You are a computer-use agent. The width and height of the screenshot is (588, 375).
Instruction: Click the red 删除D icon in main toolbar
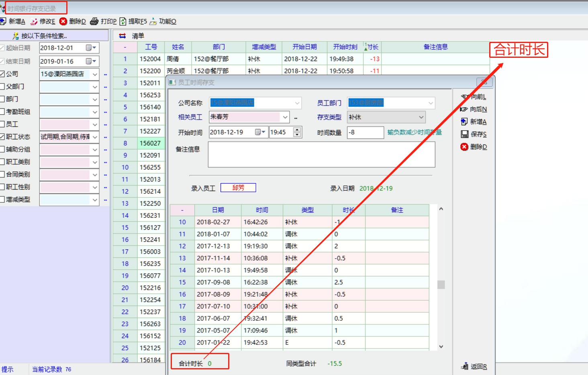click(63, 21)
